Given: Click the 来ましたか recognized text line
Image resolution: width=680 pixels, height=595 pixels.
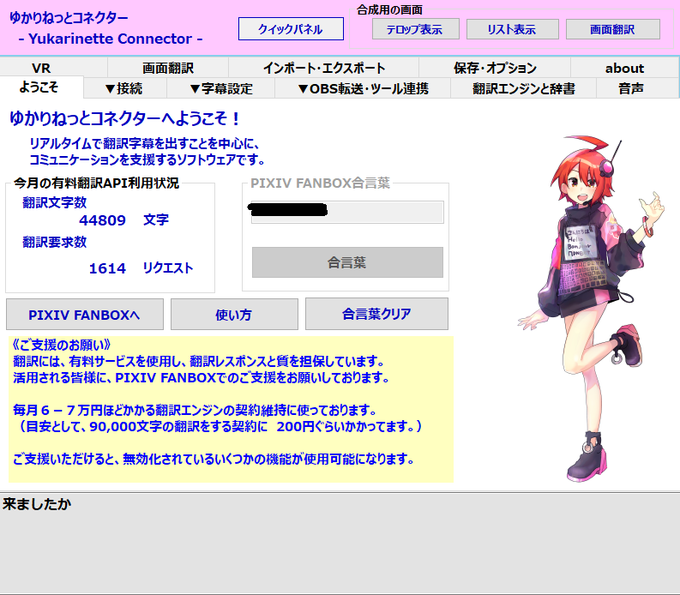Looking at the screenshot, I should click(37, 504).
